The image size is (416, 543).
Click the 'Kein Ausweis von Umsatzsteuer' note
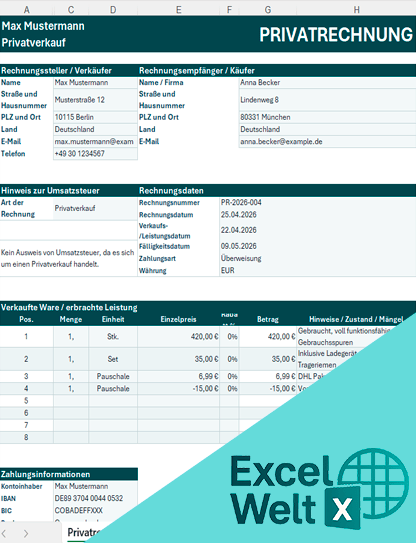click(x=68, y=258)
